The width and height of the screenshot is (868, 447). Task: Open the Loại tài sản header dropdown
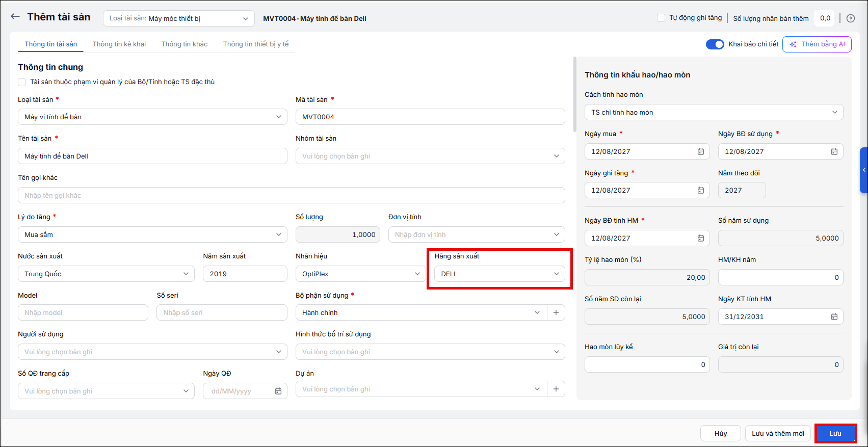[x=179, y=18]
